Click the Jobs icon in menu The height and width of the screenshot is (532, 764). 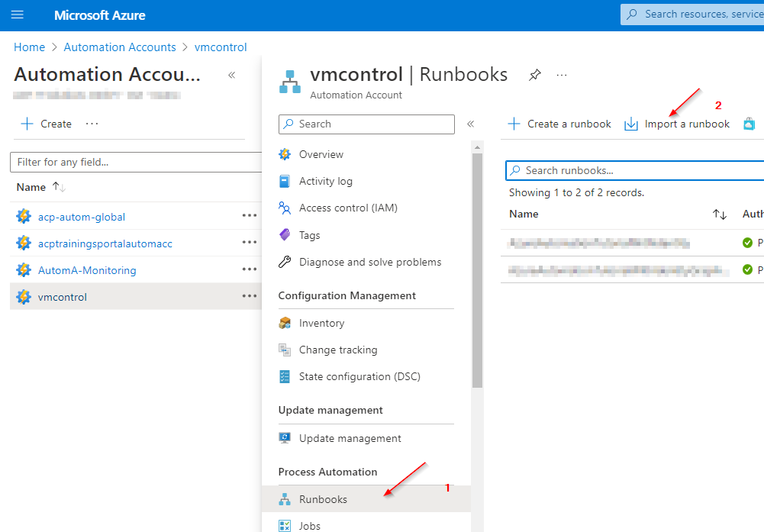(x=285, y=526)
